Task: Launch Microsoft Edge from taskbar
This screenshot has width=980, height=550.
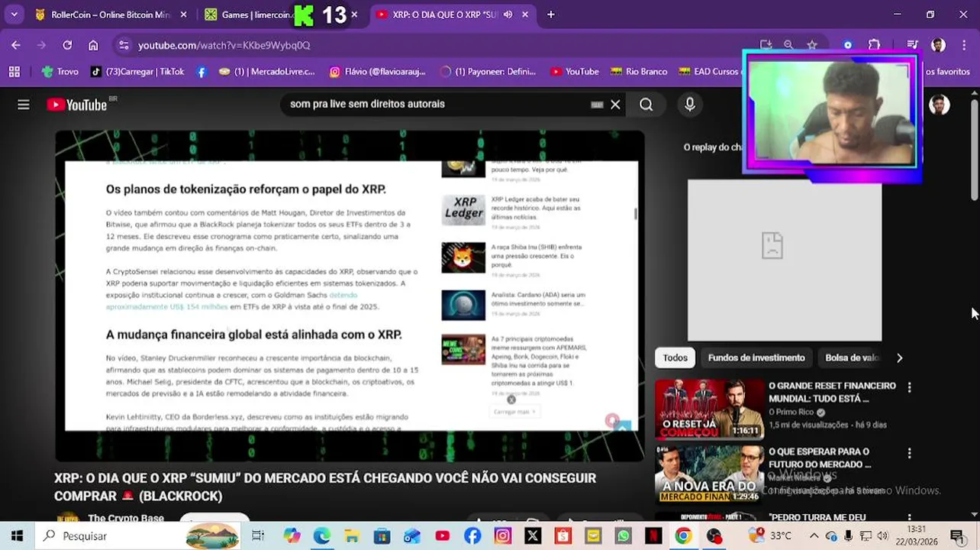Action: [321, 535]
